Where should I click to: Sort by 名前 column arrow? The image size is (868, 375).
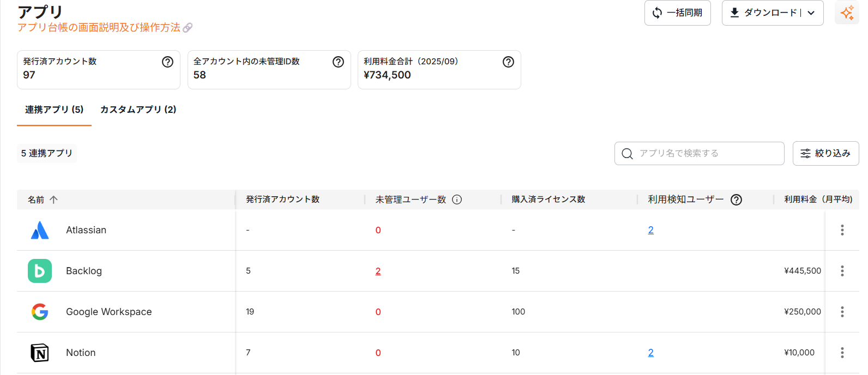(53, 199)
